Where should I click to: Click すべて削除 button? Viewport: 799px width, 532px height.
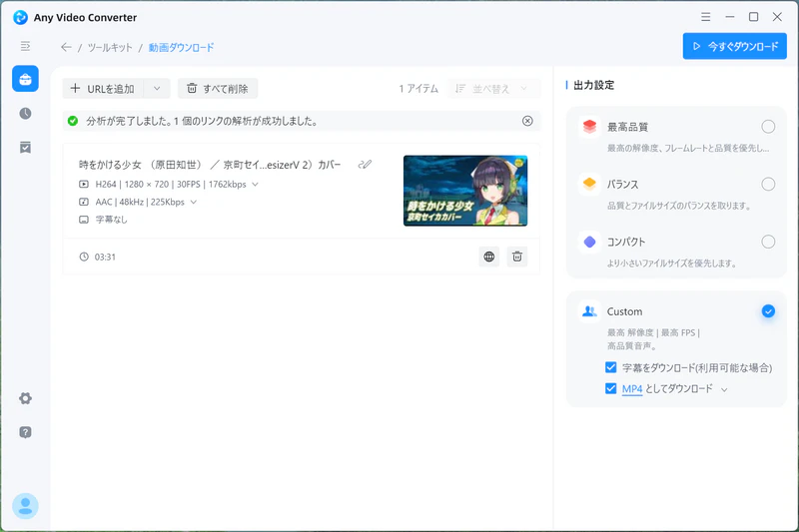click(x=218, y=89)
